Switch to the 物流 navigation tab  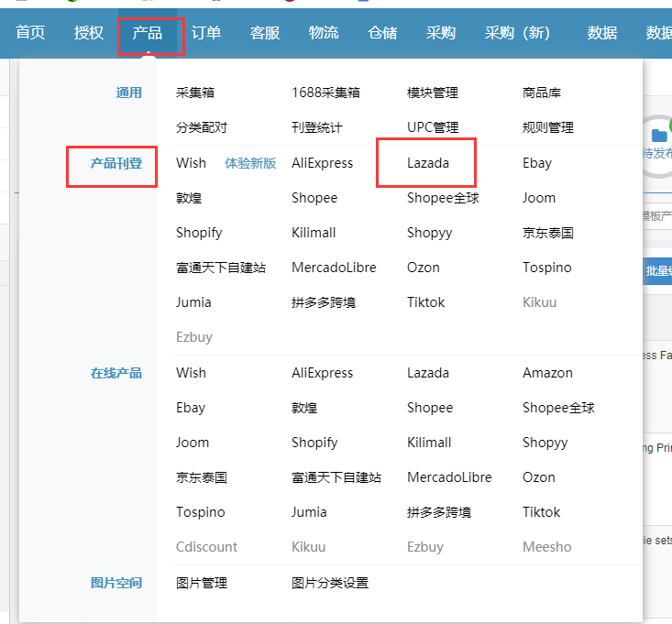[x=324, y=33]
